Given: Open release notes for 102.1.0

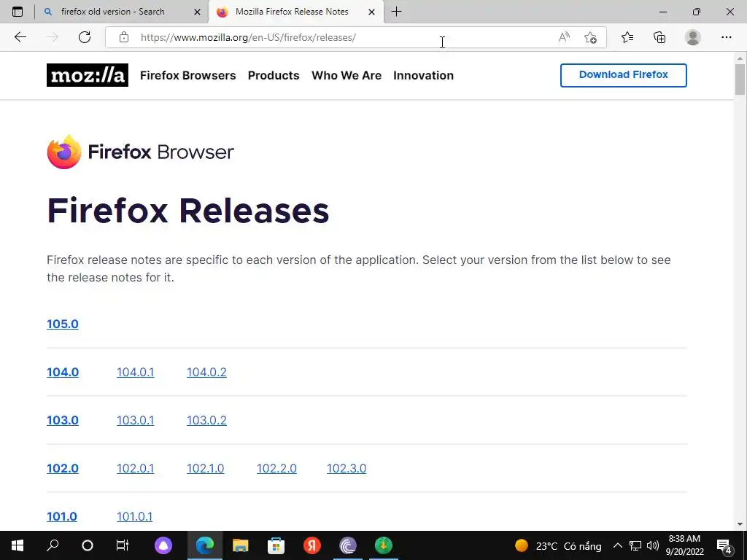Looking at the screenshot, I should [205, 468].
